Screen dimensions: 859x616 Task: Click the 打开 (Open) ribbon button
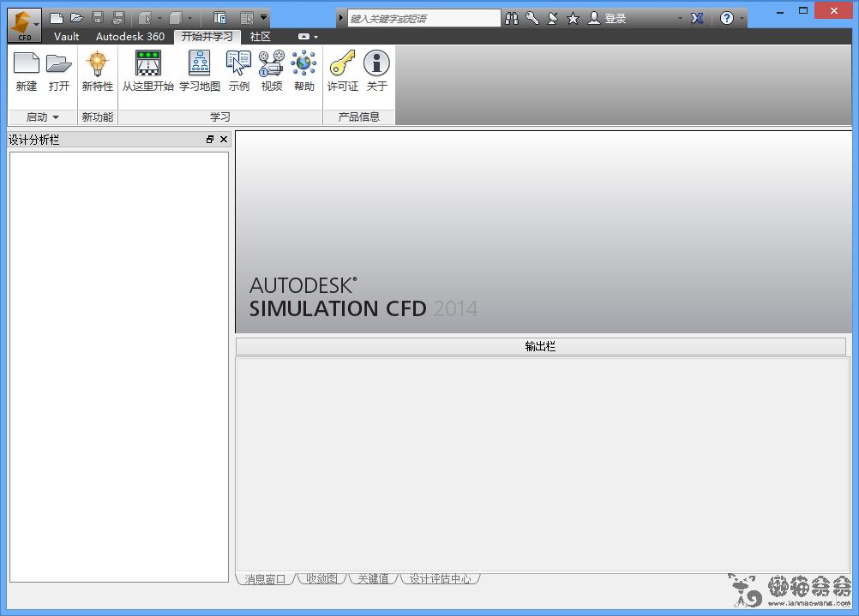58,71
